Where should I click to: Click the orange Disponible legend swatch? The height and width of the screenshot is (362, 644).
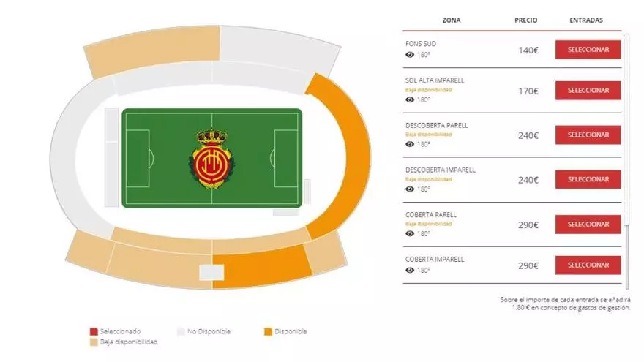click(x=268, y=331)
